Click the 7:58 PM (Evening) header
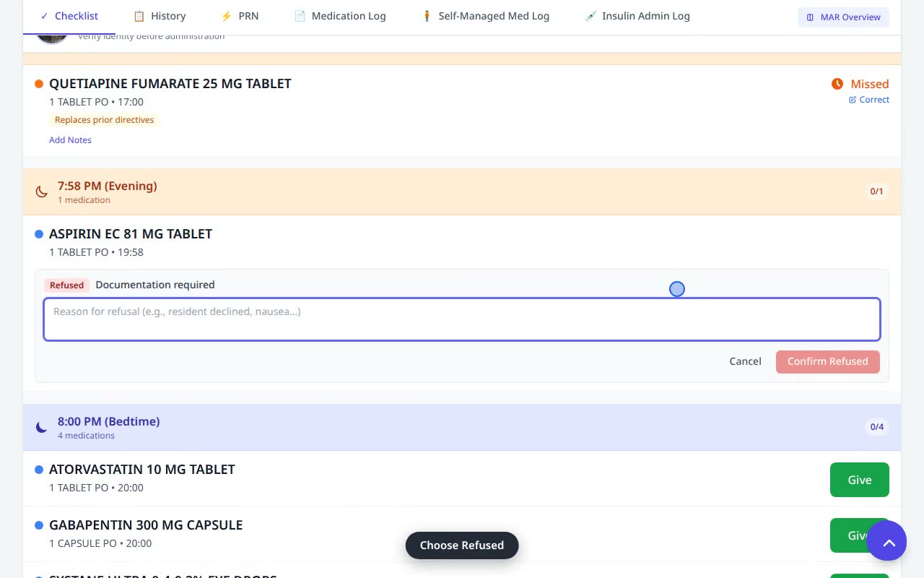Image resolution: width=924 pixels, height=578 pixels. pos(108,186)
